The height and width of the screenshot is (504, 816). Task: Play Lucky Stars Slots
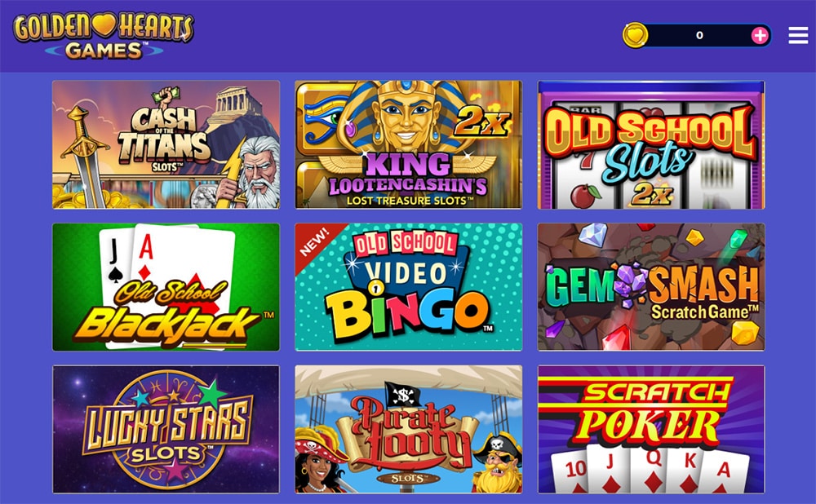click(166, 430)
